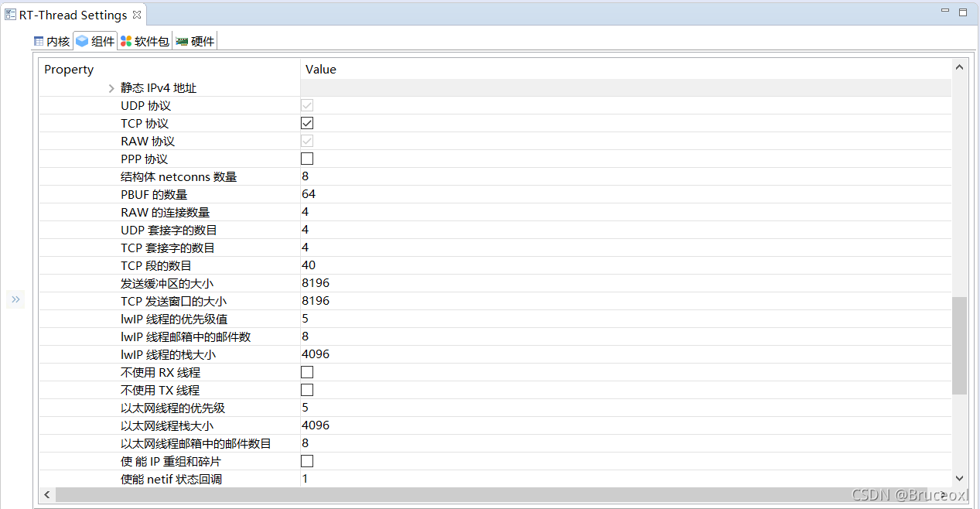Image resolution: width=980 pixels, height=509 pixels.
Task: Switch to the 软件包 tab
Action: pos(145,41)
